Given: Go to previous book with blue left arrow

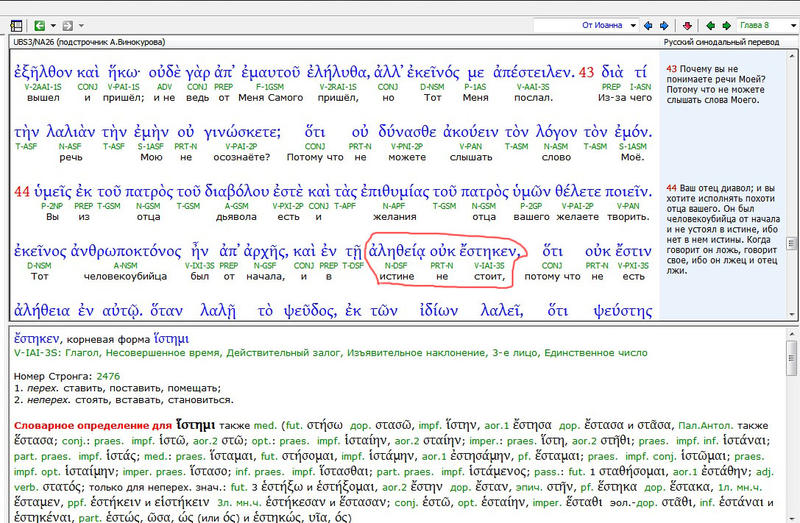Looking at the screenshot, I should (x=649, y=25).
